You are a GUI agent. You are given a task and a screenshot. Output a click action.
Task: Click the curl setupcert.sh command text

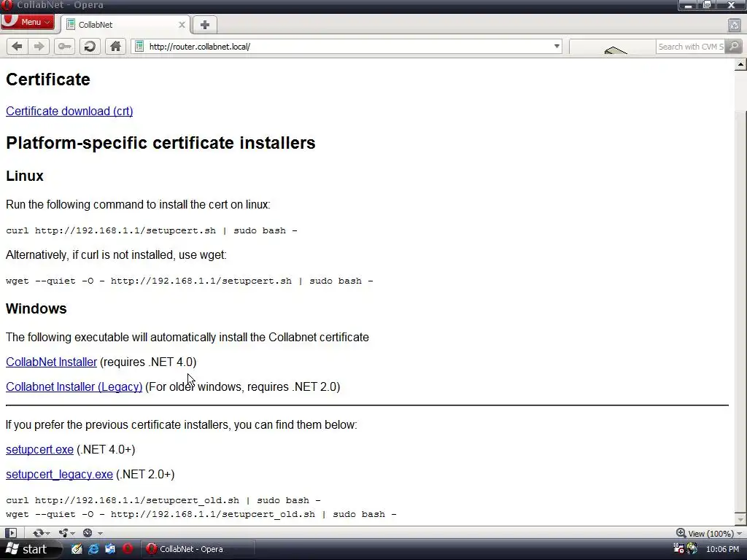pyautogui.click(x=152, y=230)
